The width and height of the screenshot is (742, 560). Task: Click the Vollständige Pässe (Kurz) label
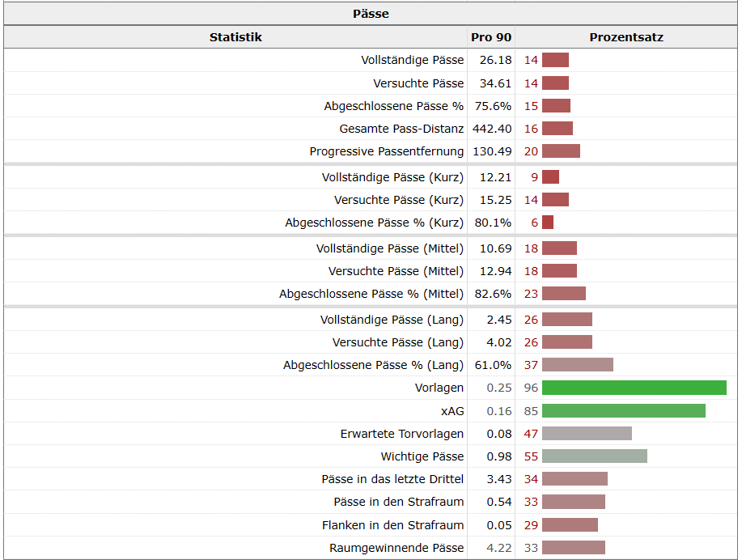tap(392, 177)
